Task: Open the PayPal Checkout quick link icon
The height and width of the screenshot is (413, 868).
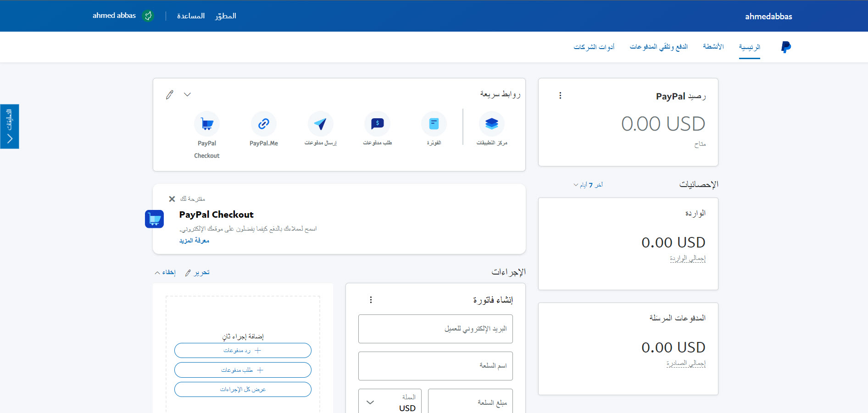Action: coord(207,124)
